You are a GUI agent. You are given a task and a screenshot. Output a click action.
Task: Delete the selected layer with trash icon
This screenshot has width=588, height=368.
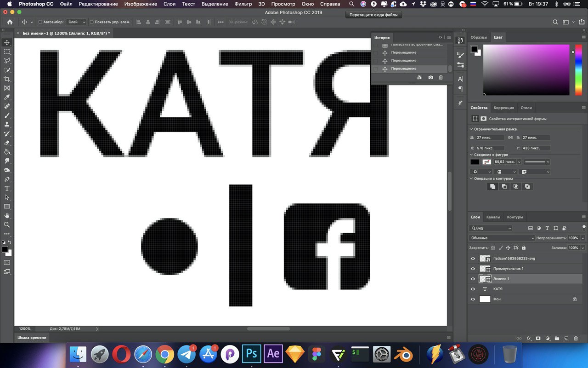tap(576, 339)
